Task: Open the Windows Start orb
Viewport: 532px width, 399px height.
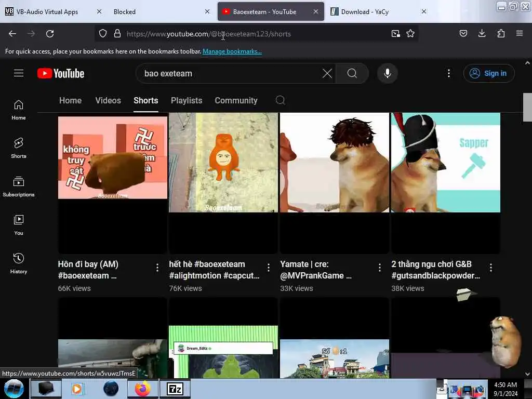Action: [x=14, y=389]
